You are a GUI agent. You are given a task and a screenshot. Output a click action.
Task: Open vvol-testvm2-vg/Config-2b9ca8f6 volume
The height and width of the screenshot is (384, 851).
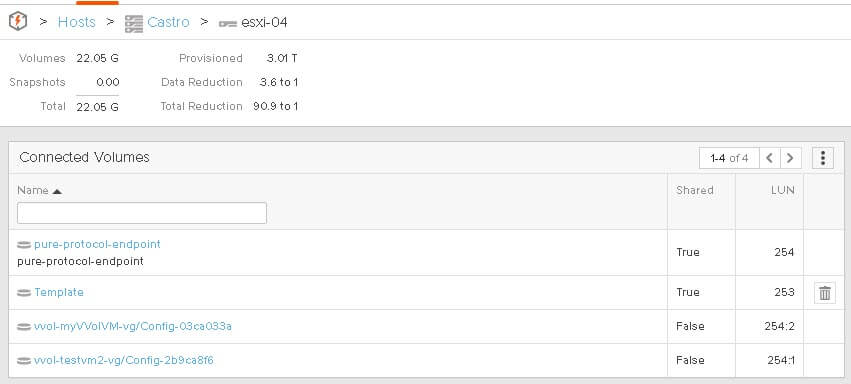pos(124,361)
